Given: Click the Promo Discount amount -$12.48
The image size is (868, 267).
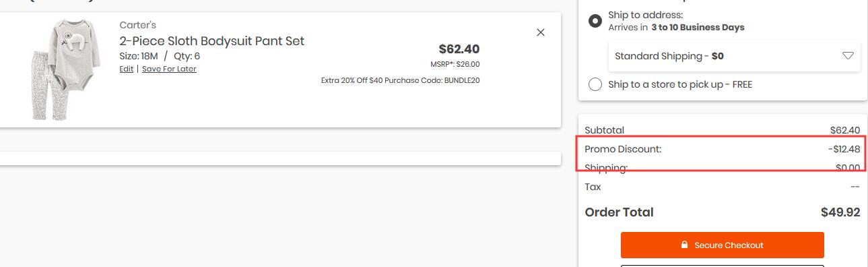Looking at the screenshot, I should click(844, 149).
